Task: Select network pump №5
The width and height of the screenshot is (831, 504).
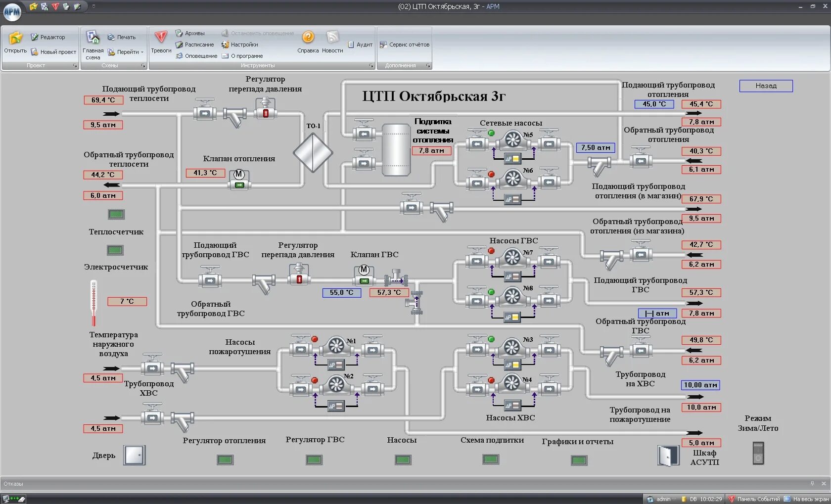Action: [513, 140]
